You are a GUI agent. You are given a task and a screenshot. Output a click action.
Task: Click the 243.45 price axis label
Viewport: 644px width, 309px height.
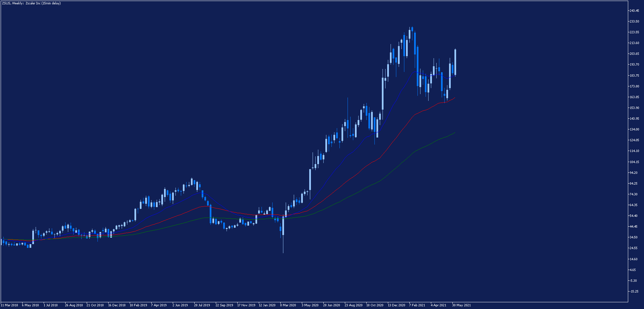click(x=634, y=11)
